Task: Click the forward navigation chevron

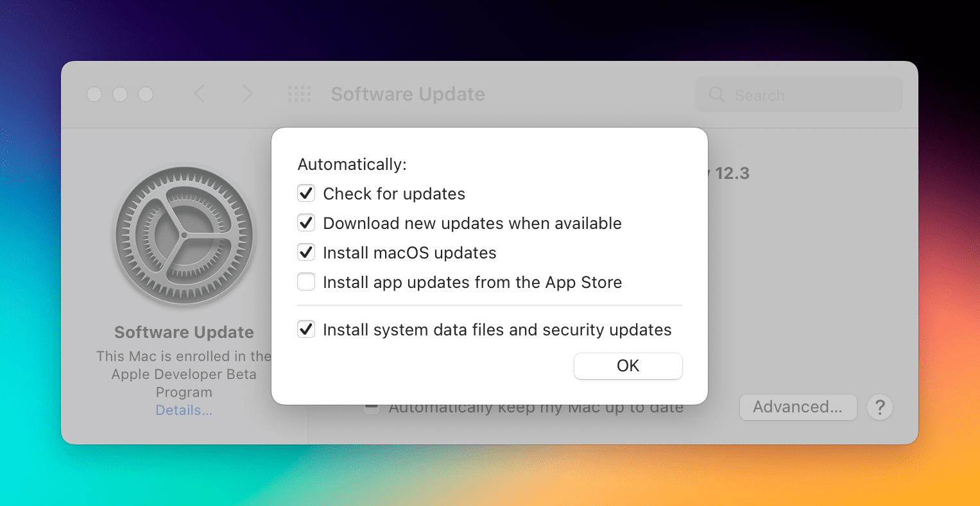Action: click(x=247, y=94)
